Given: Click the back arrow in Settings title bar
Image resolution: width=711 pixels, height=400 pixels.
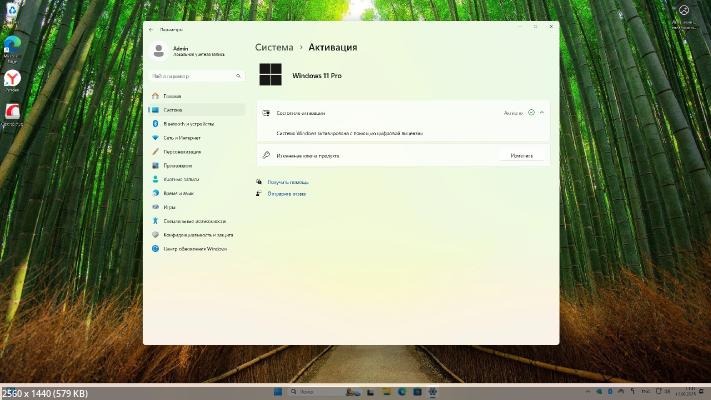Looking at the screenshot, I should click(x=151, y=30).
